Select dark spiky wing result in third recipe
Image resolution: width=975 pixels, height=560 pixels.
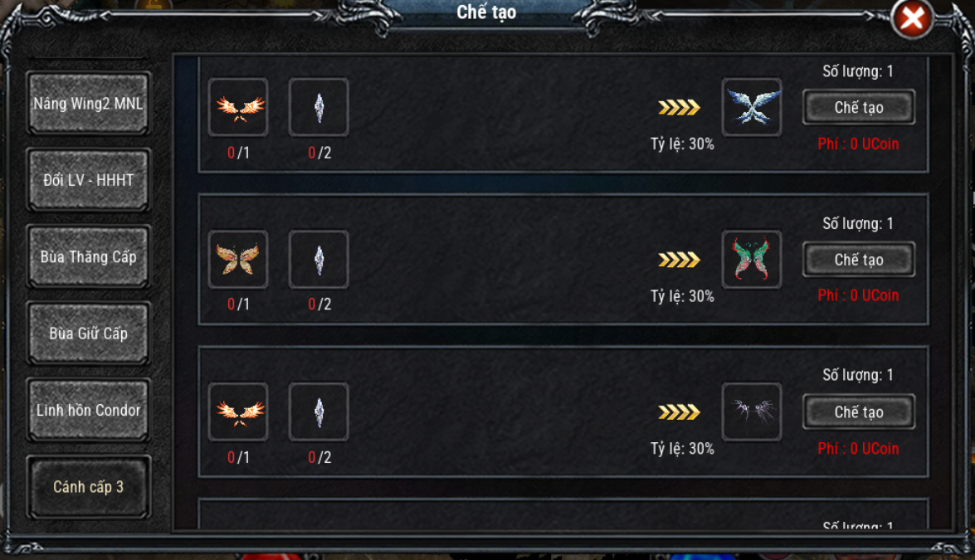[752, 412]
